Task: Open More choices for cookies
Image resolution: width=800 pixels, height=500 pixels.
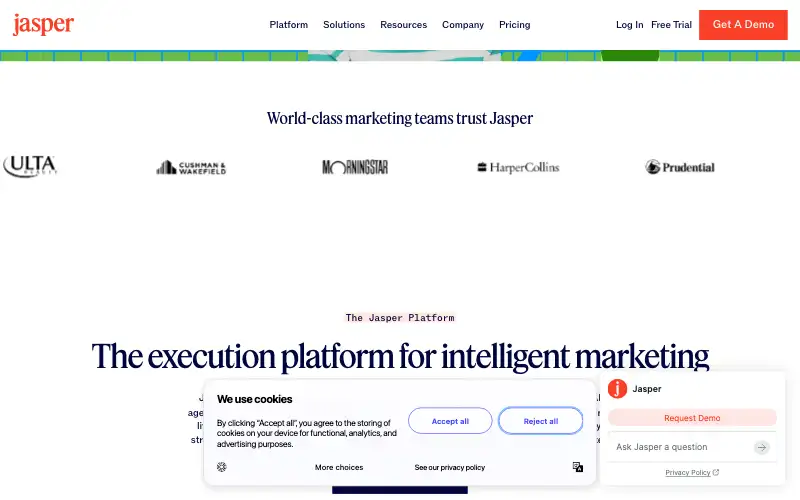Action: 339,467
